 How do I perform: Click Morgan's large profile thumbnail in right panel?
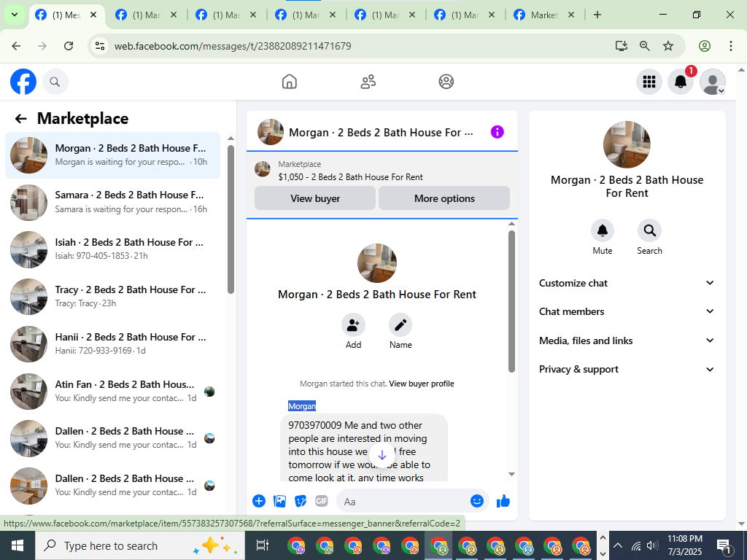[627, 144]
